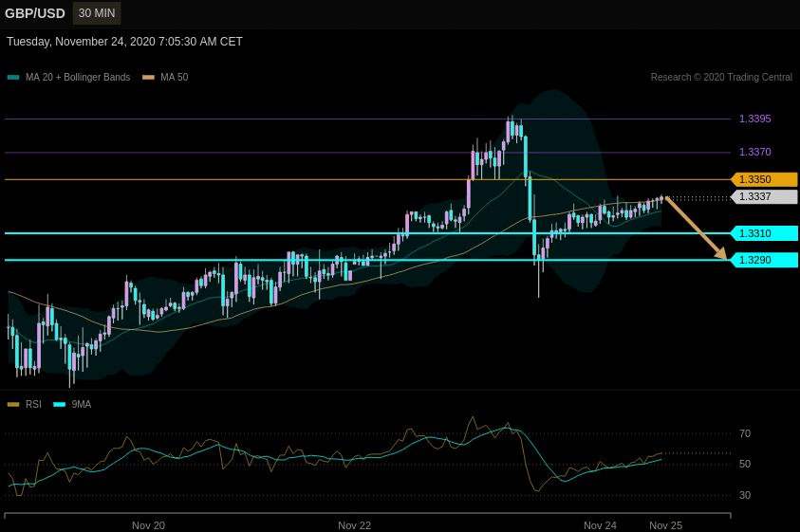The image size is (800, 532).
Task: Click the RSI legend label
Action: click(33, 405)
